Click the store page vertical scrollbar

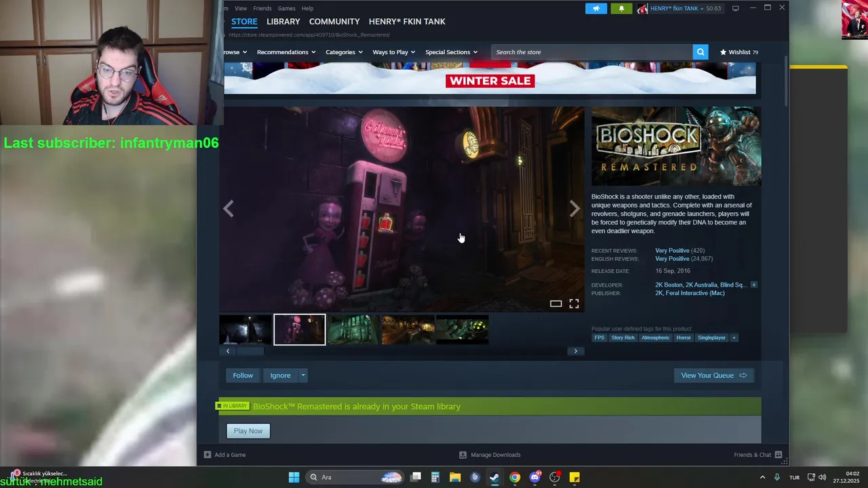[786, 81]
